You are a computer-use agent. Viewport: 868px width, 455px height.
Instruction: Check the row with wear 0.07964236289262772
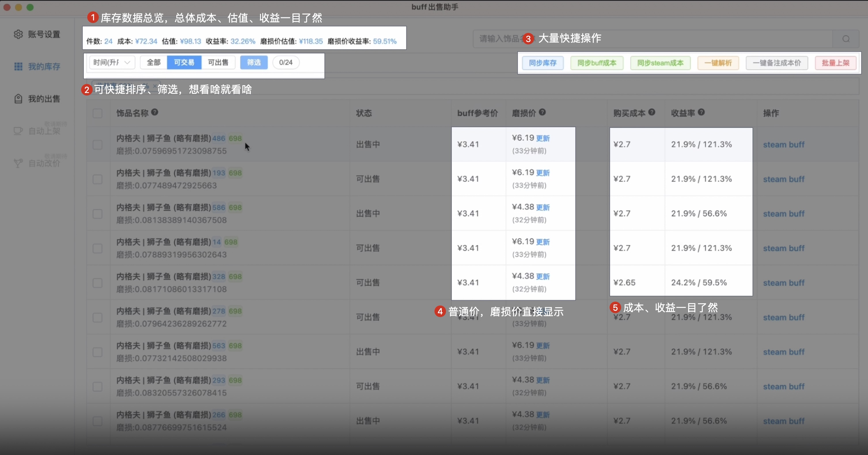point(97,317)
